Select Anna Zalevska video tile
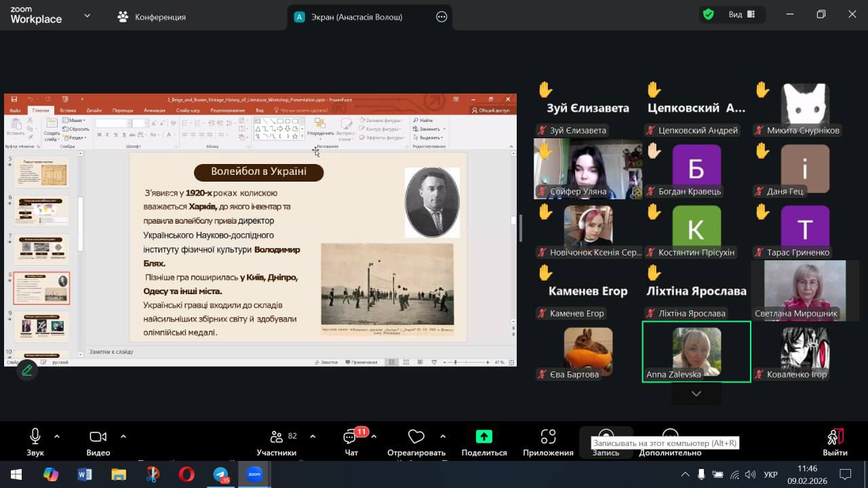Viewport: 868px width, 488px height. pyautogui.click(x=696, y=351)
